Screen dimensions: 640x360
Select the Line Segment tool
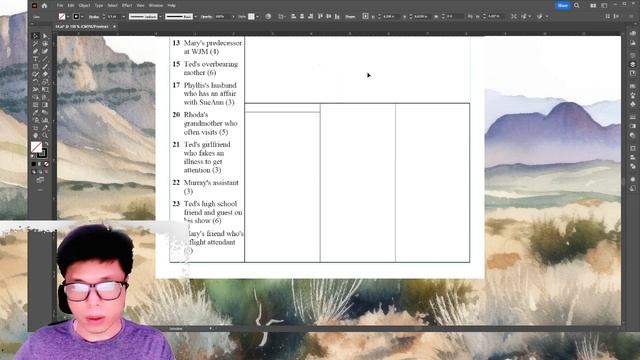45,59
